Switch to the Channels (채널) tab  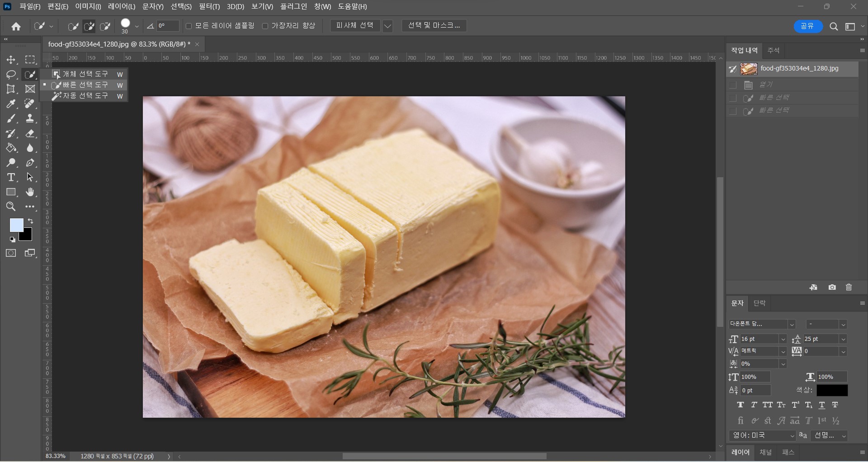[x=765, y=452]
